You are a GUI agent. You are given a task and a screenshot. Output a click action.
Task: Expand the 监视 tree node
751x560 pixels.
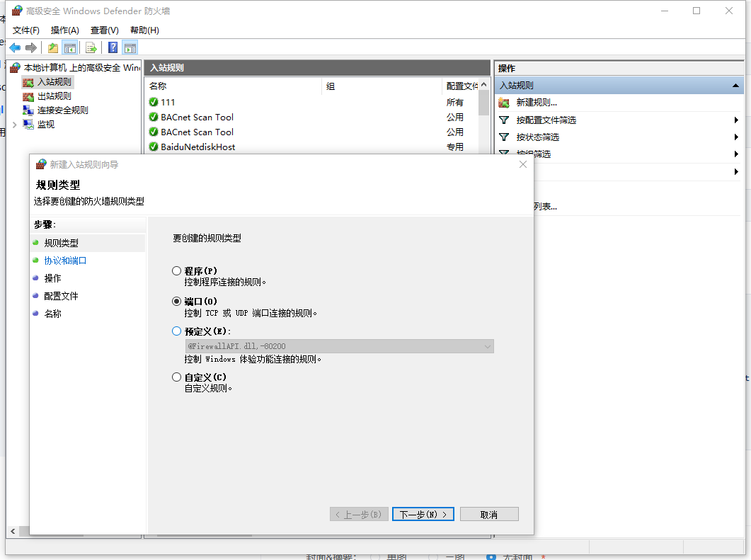click(14, 125)
